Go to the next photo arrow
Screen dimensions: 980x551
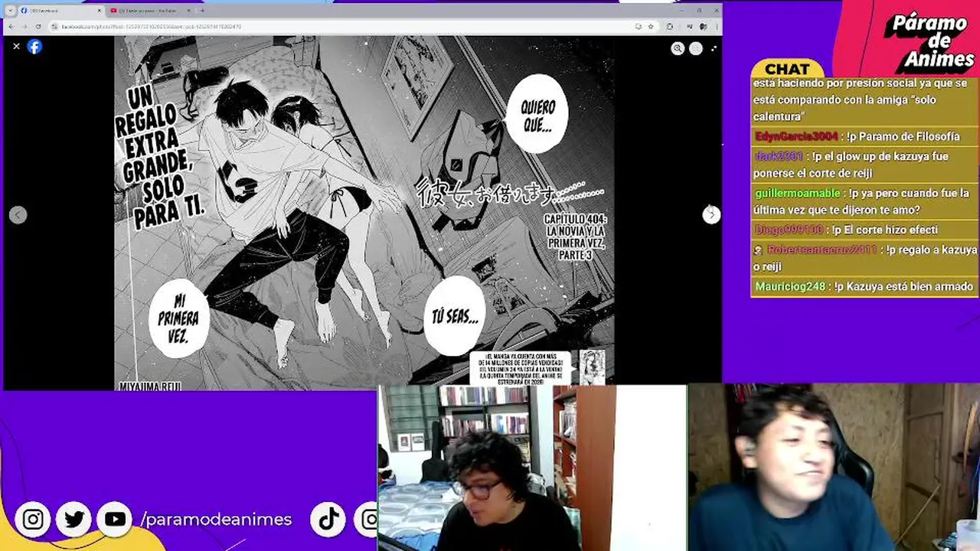click(x=711, y=215)
